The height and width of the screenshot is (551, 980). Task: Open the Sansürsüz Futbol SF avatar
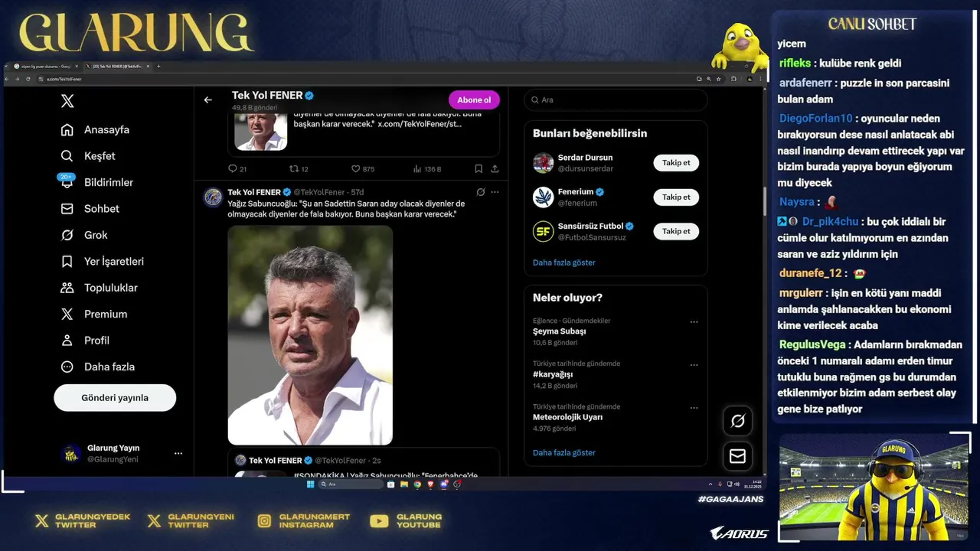click(x=544, y=231)
